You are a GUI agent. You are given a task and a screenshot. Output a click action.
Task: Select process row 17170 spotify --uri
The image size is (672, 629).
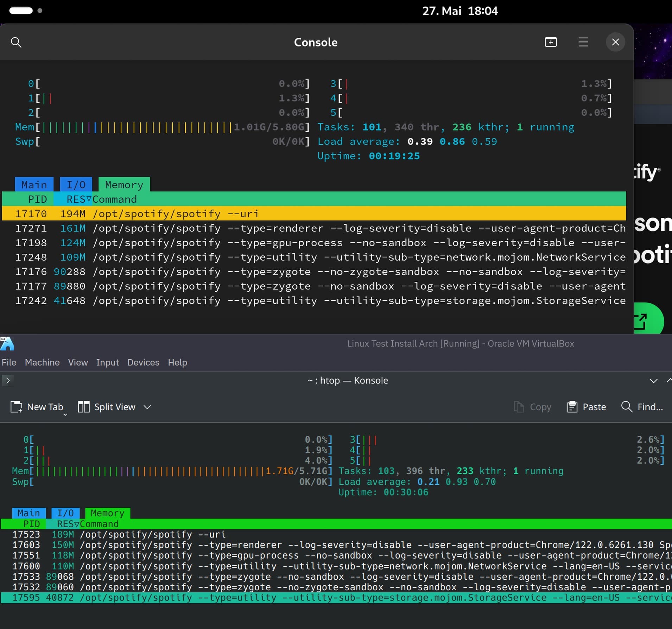coord(314,214)
